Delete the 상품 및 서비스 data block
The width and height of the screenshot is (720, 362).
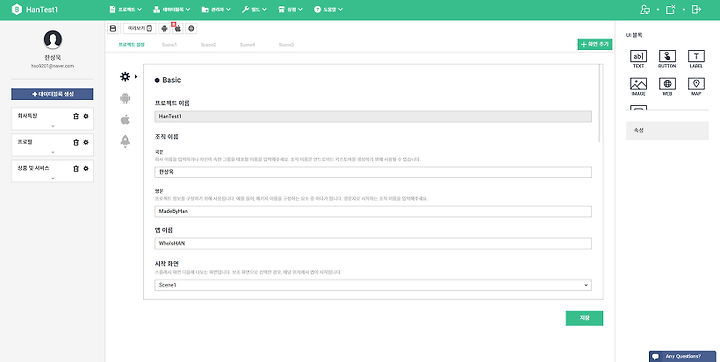pyautogui.click(x=76, y=169)
